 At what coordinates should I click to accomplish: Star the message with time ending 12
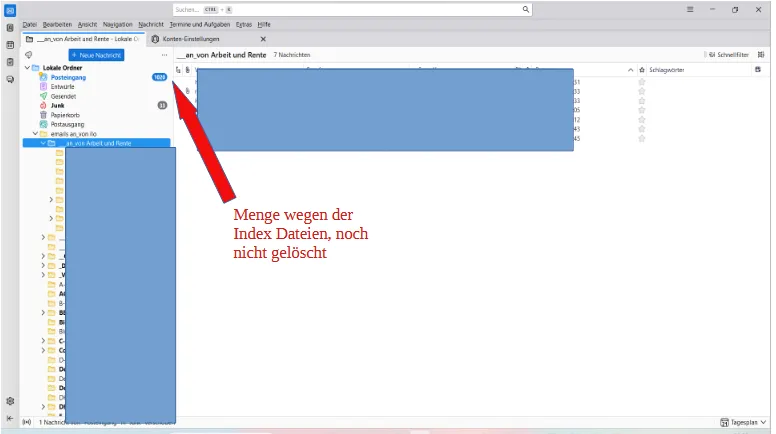[x=642, y=120]
